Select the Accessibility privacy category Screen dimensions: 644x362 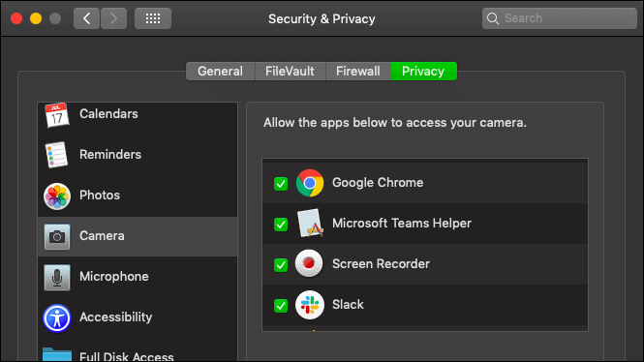point(138,317)
